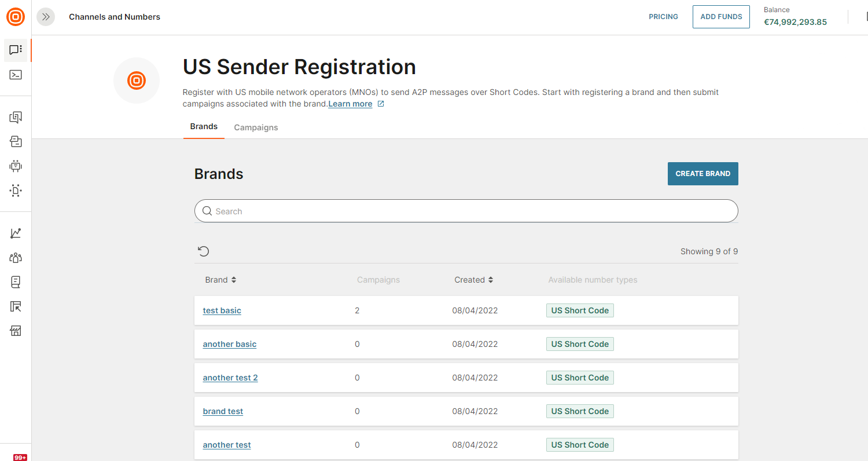Click the ADD FUNDS button
The height and width of the screenshot is (461, 868).
[x=720, y=17]
